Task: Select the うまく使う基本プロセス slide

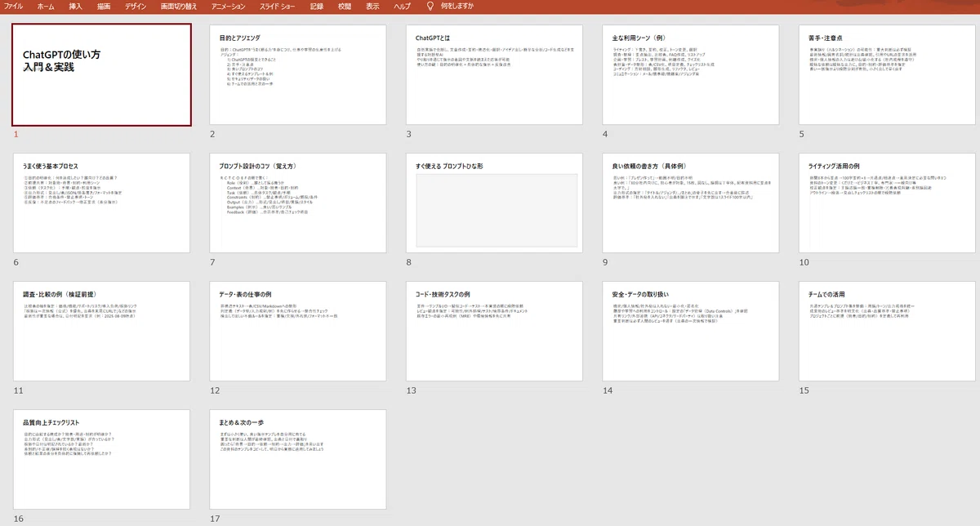Action: [102, 203]
